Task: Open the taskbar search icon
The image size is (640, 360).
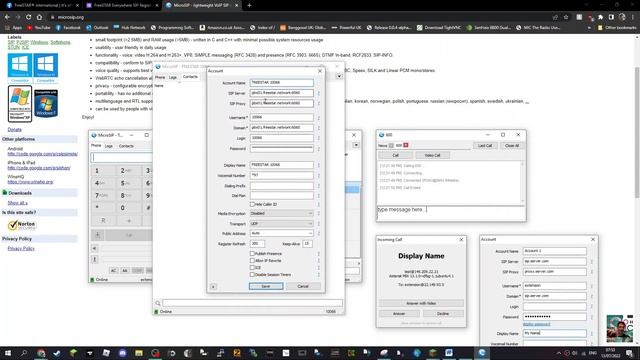Action: coord(24,353)
